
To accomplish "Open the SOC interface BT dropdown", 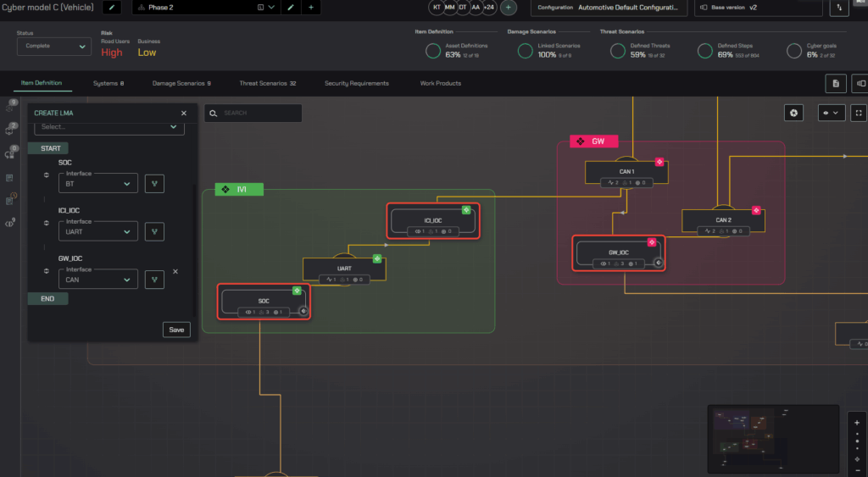I will [x=98, y=184].
